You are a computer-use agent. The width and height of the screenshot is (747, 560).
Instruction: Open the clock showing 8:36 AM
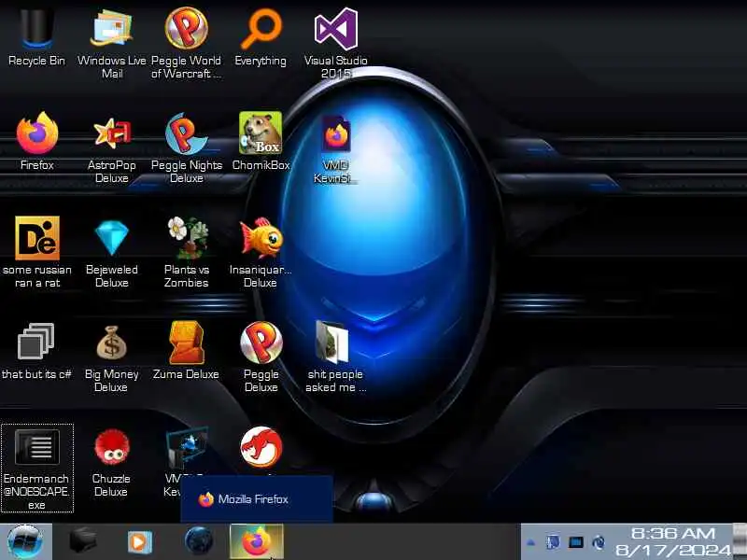[x=673, y=533]
